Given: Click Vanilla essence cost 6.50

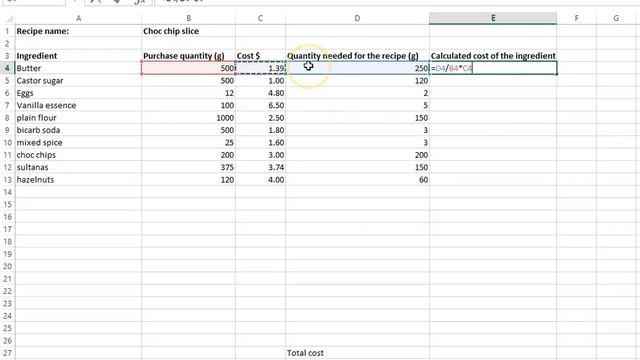Looking at the screenshot, I should tap(260, 105).
